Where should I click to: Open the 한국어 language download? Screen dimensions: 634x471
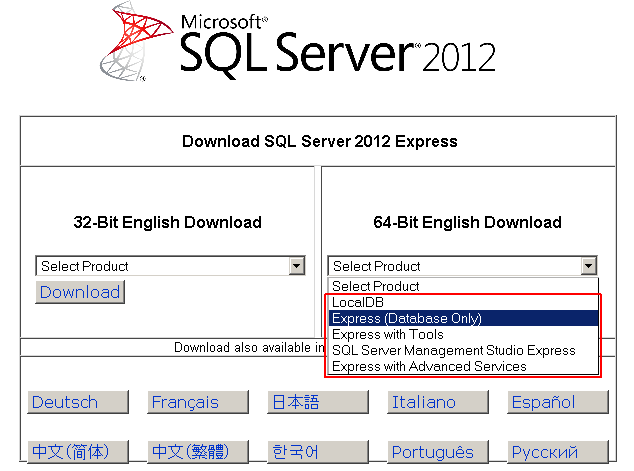coord(318,452)
